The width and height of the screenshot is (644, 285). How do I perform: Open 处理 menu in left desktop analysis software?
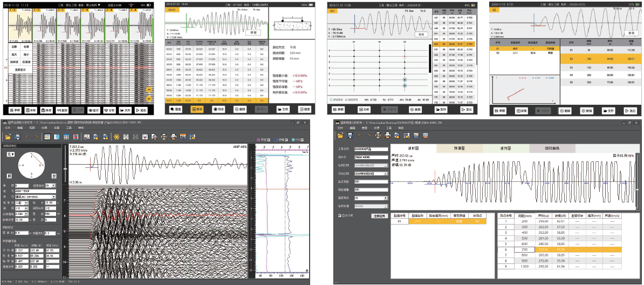coord(45,128)
